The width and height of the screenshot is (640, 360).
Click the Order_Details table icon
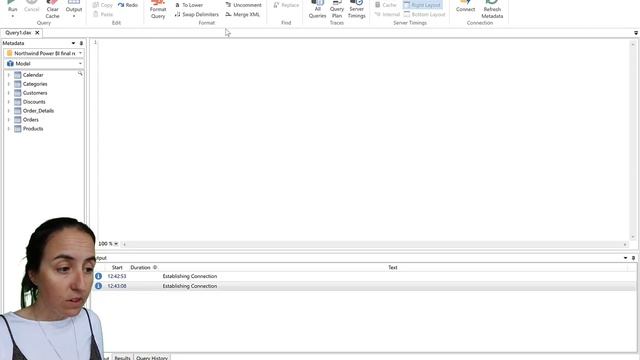(18, 111)
